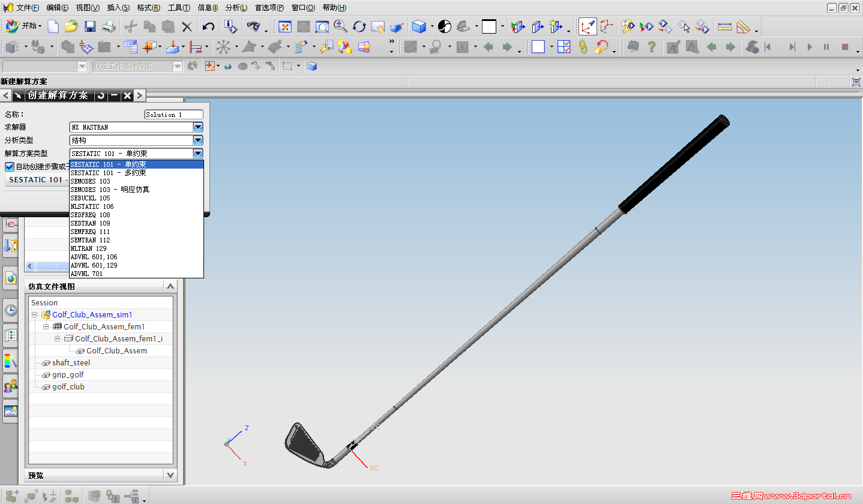Click the Information properties icon
The width and height of the screenshot is (863, 504).
(230, 26)
